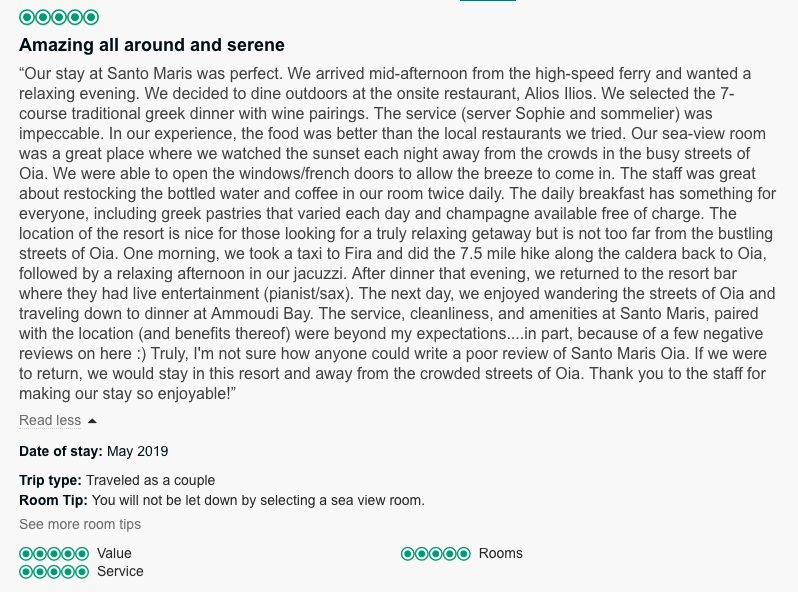Click first bubble of overall rating
The width and height of the screenshot is (798, 592).
point(27,17)
